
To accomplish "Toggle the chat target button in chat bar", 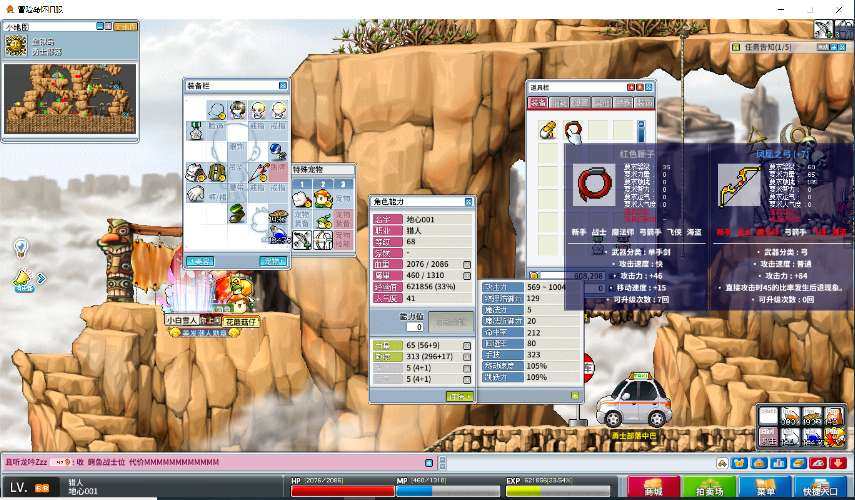I will coord(429,463).
